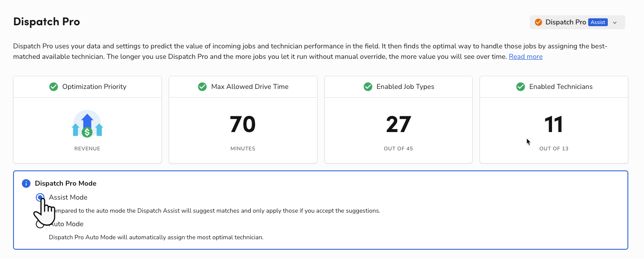The height and width of the screenshot is (258, 644).
Task: Click green checkmark beside Optimization Priority
Action: 54,87
